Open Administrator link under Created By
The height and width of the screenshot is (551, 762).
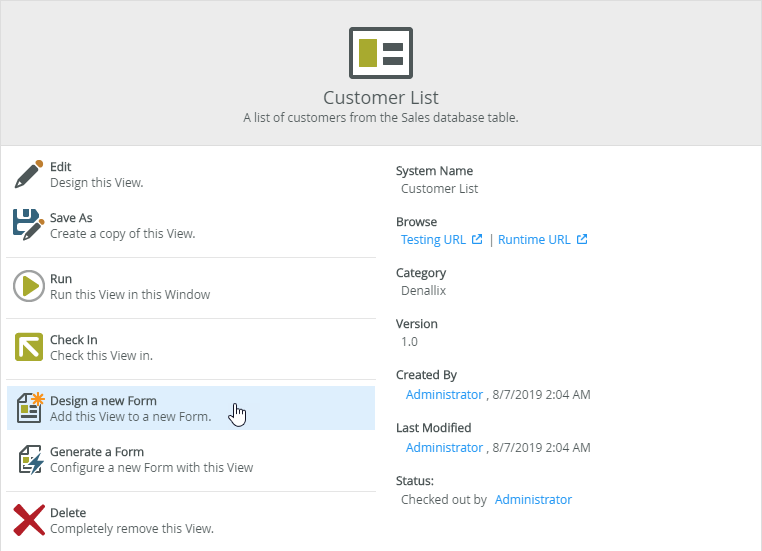pos(444,395)
